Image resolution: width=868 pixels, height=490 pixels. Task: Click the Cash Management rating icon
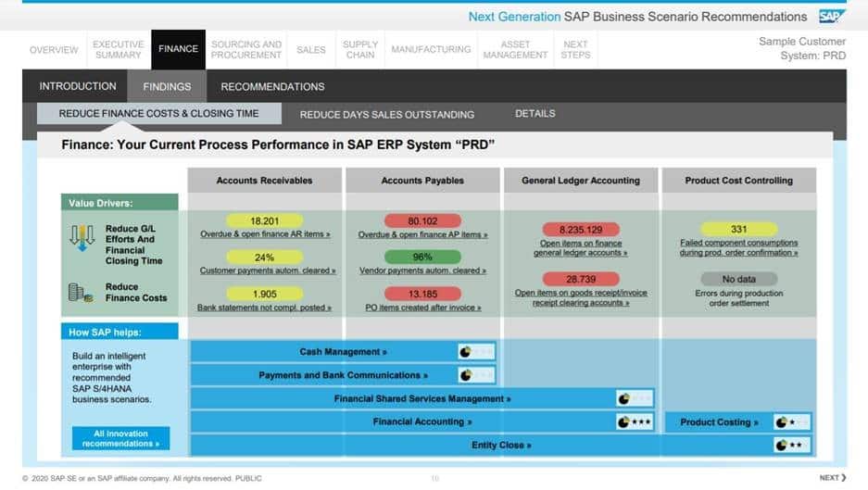476,352
